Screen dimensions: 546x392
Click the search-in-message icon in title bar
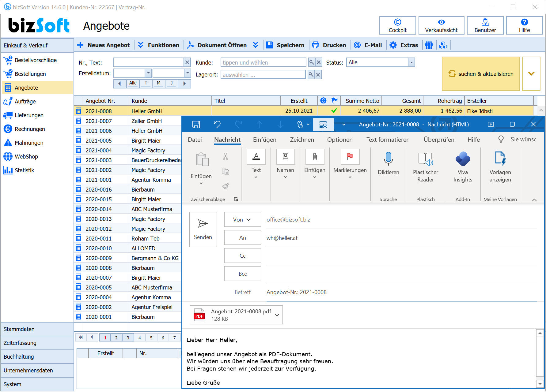(x=323, y=124)
